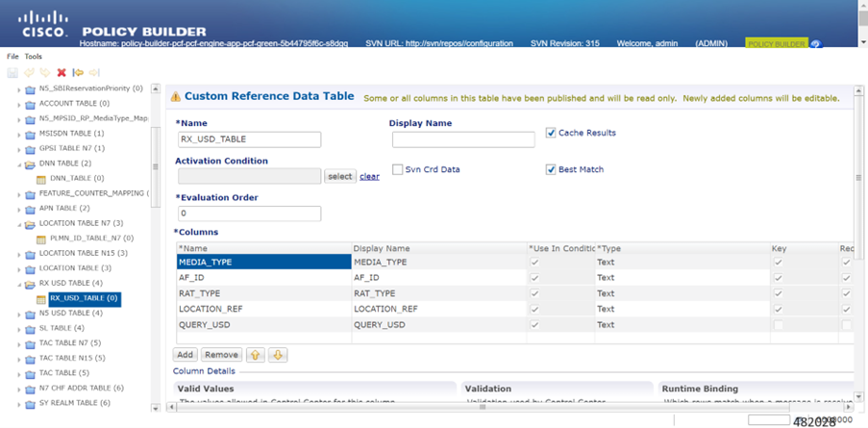Toggle Key checkbox in LOCATION_REF row

click(779, 309)
